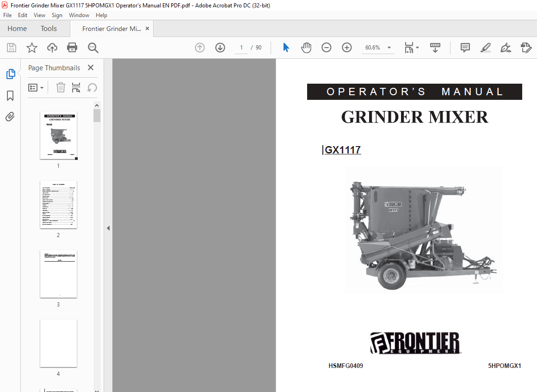Image resolution: width=537 pixels, height=392 pixels.
Task: Zoom out with minus icon
Action: pos(327,48)
